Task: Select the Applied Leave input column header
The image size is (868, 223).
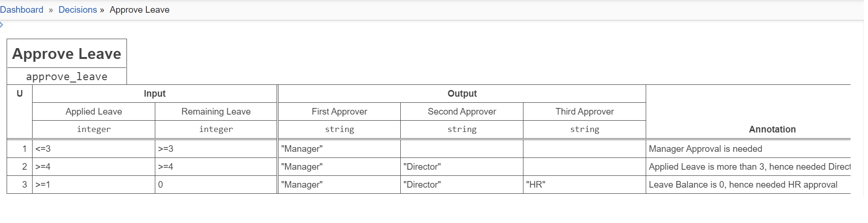Action: (93, 112)
